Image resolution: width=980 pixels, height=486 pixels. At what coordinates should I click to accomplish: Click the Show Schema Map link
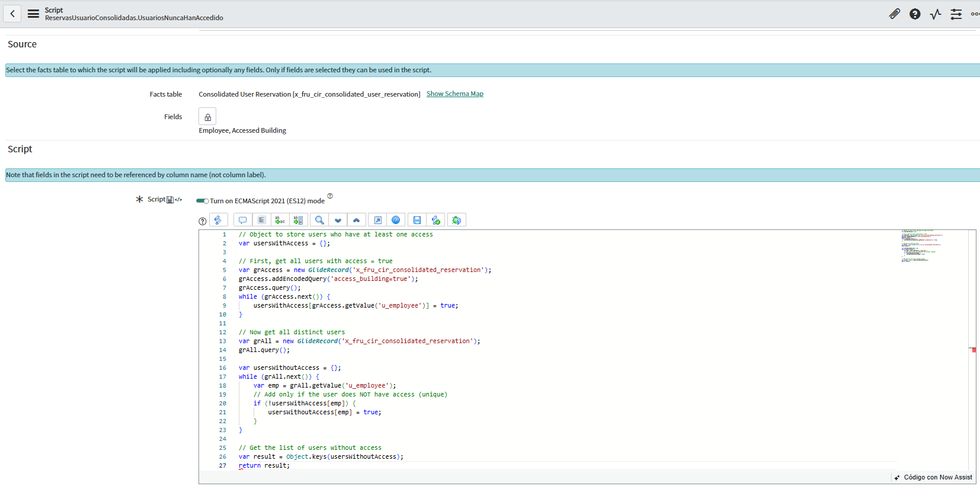pos(454,94)
